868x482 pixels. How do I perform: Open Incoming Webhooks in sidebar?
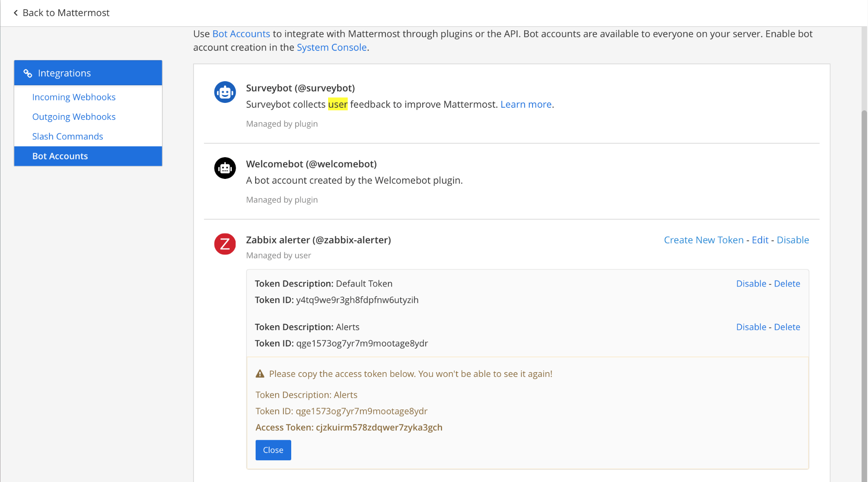pyautogui.click(x=74, y=97)
